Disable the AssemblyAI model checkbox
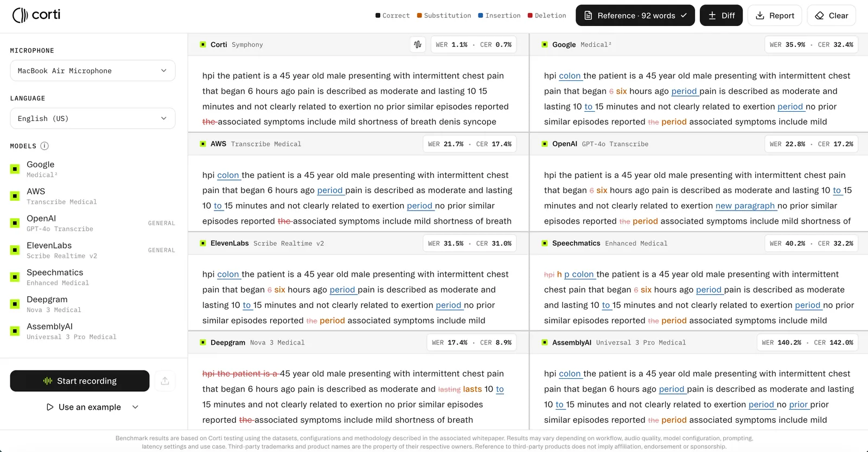868x452 pixels. [x=15, y=331]
